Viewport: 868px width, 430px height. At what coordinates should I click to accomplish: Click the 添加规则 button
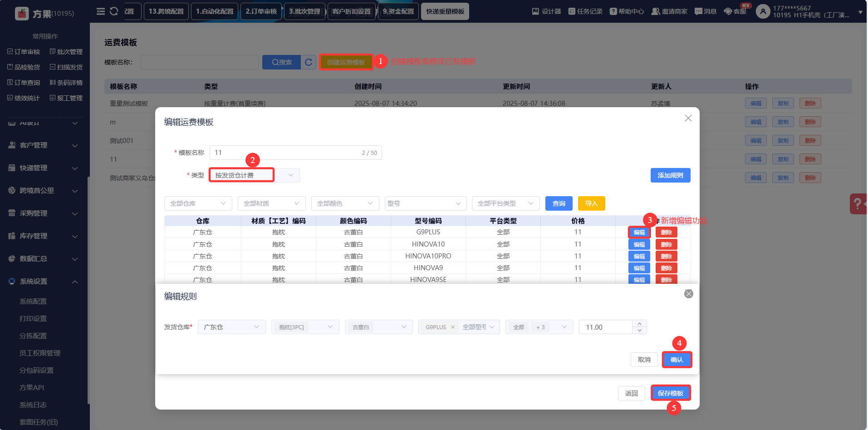point(670,175)
